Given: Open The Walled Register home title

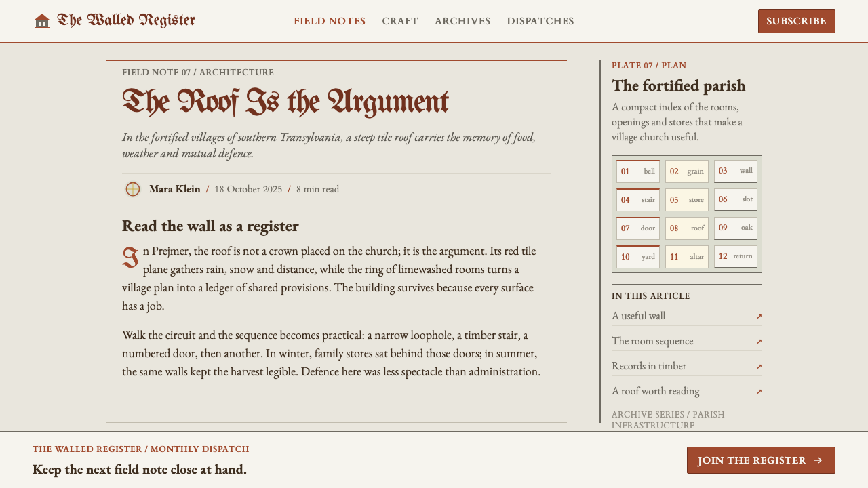Looking at the screenshot, I should pos(126,21).
